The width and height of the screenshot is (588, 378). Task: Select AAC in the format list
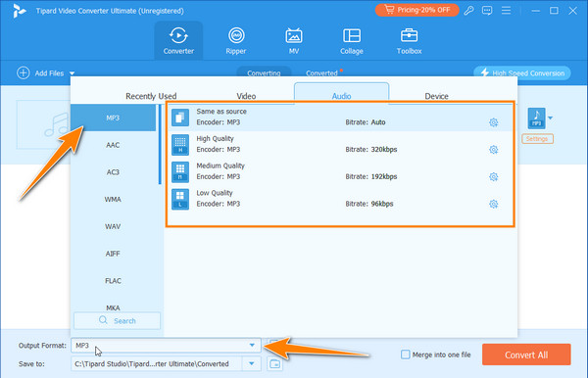(x=113, y=145)
